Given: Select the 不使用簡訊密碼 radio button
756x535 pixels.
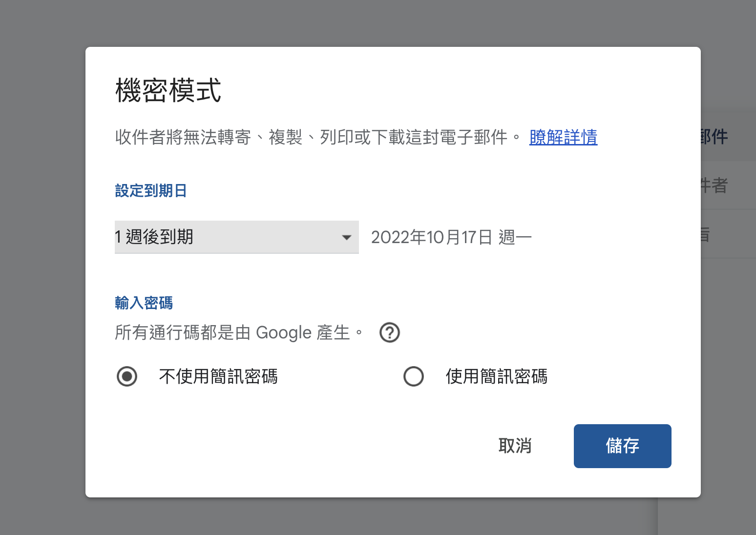Looking at the screenshot, I should 127,376.
